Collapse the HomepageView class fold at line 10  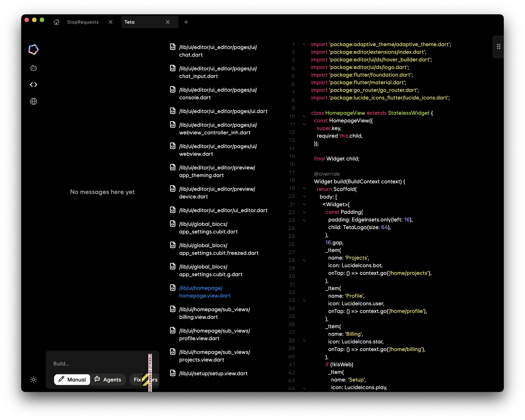pyautogui.click(x=304, y=116)
